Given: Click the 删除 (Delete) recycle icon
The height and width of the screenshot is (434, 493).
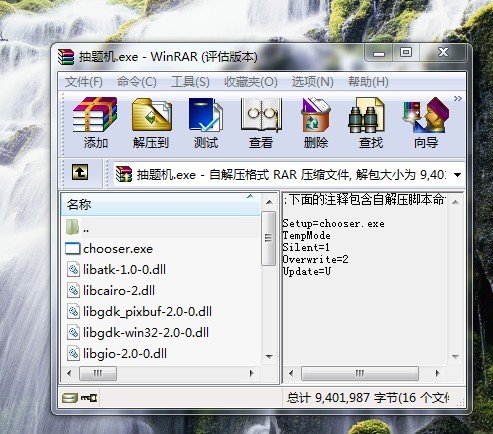Looking at the screenshot, I should pos(316,123).
